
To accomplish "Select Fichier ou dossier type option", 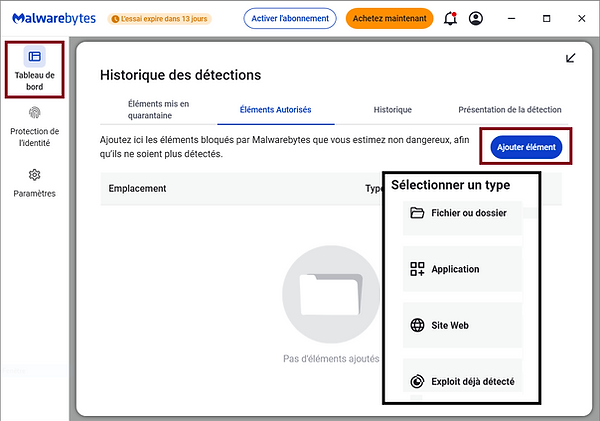I will (x=462, y=218).
